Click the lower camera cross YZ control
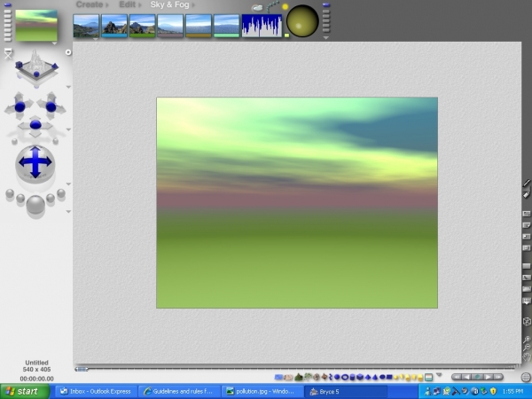 [35, 125]
